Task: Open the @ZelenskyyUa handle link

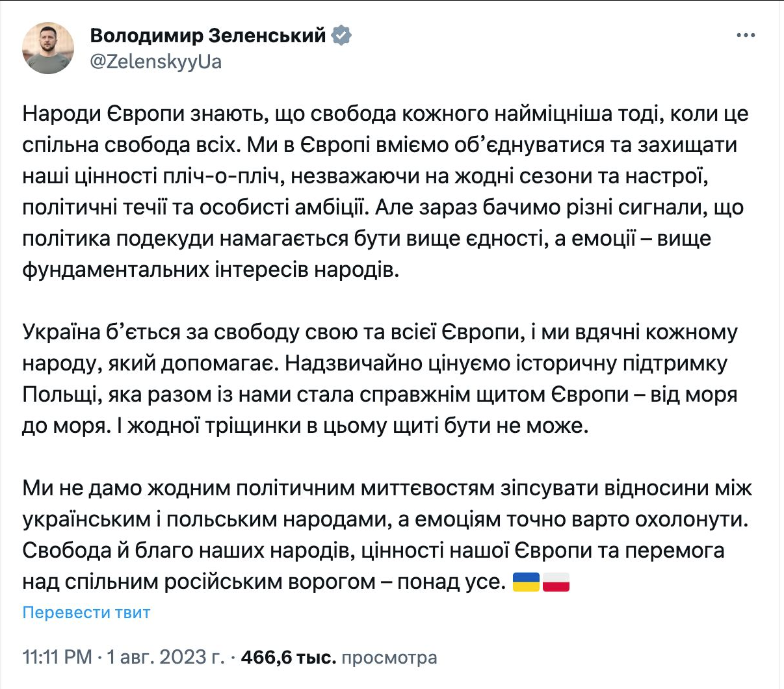Action: [x=156, y=62]
